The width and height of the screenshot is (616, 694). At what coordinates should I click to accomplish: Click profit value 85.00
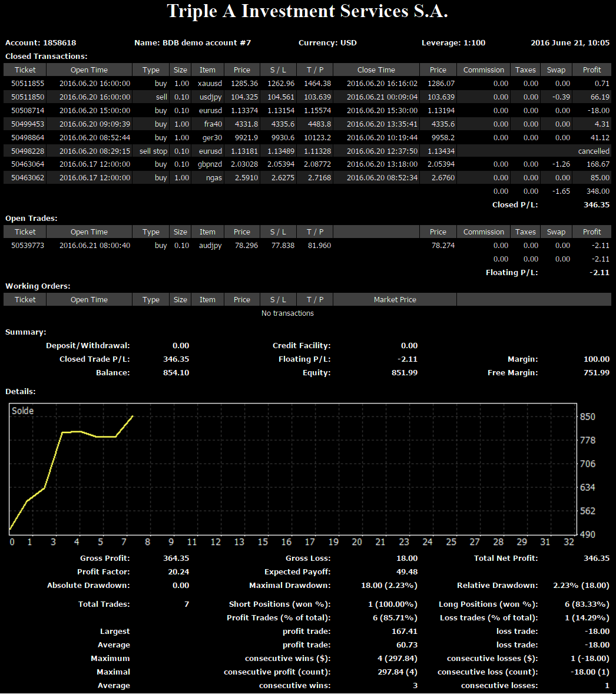click(x=600, y=177)
